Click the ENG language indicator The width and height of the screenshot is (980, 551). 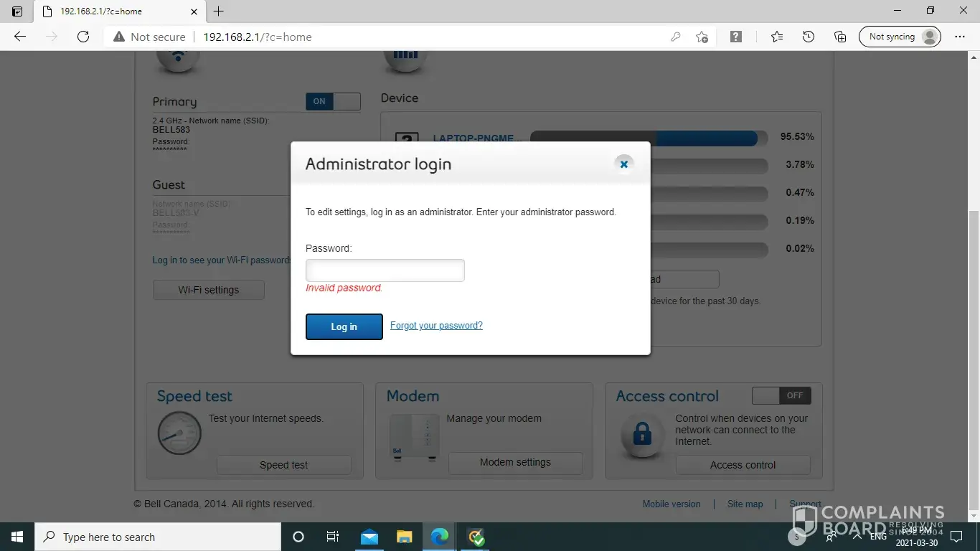878,537
